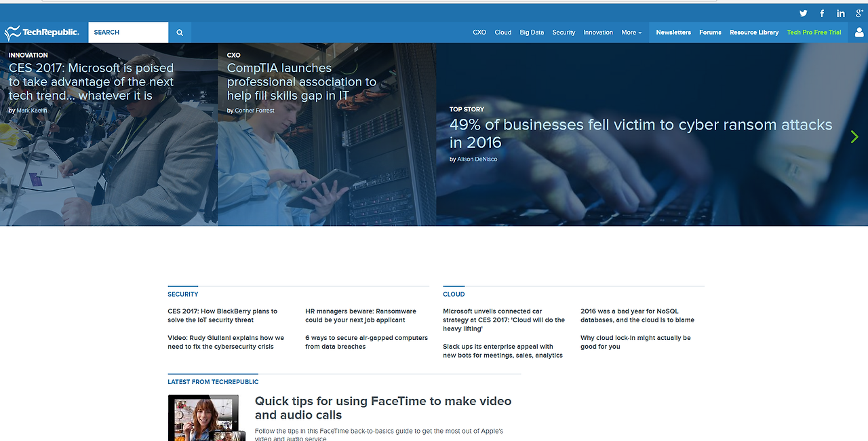Open CompTIA launches professional association article
Image resolution: width=868 pixels, height=441 pixels.
tap(302, 81)
